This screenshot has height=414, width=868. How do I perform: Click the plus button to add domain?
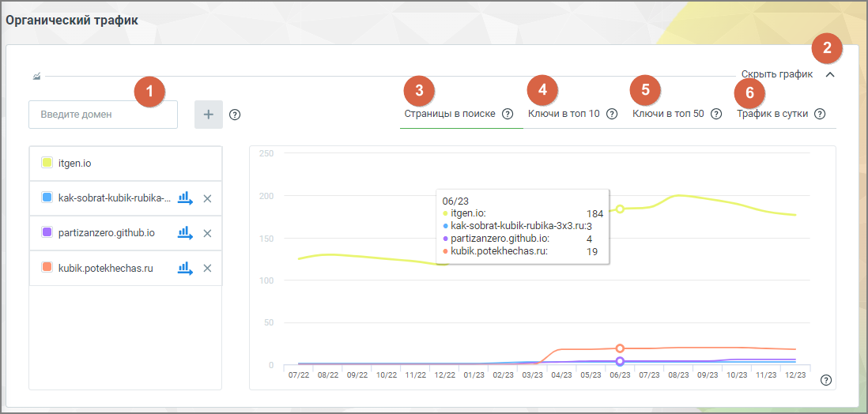pyautogui.click(x=209, y=115)
